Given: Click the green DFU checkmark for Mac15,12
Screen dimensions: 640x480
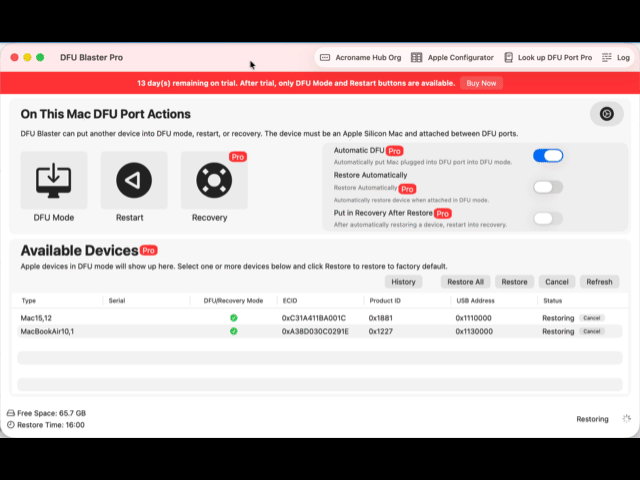Looking at the screenshot, I should tap(233, 318).
